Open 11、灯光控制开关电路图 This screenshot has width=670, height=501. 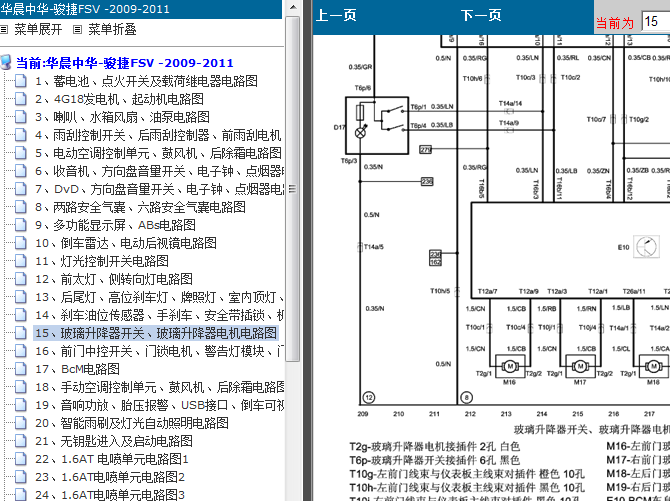(102, 261)
